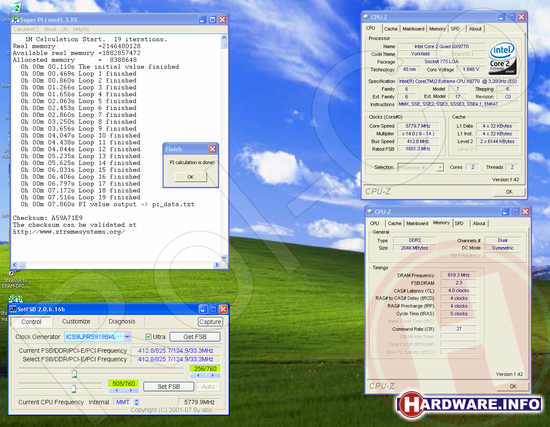This screenshot has height=427, width=550.
Task: Click the MMT spinner next to Internal
Action: [137, 402]
